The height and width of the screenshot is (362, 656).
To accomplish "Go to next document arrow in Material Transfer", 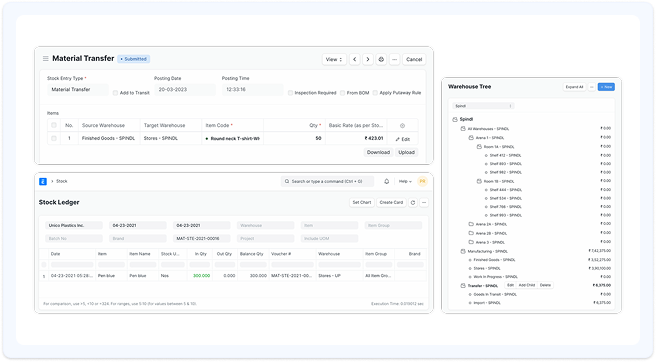I will click(368, 59).
